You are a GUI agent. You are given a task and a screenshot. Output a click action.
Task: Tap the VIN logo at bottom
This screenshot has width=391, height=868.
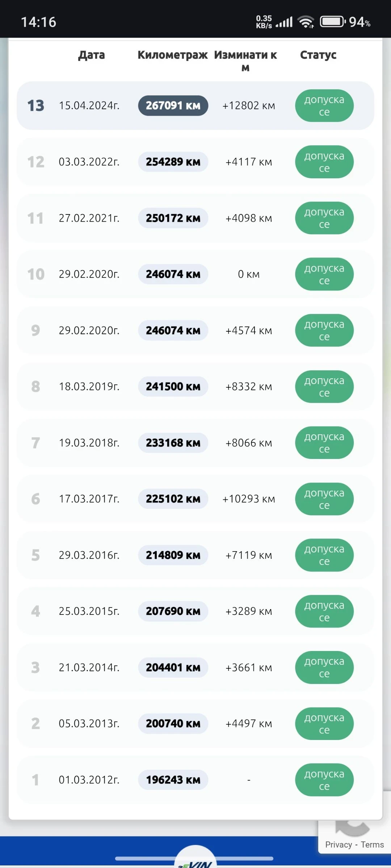coord(195,859)
